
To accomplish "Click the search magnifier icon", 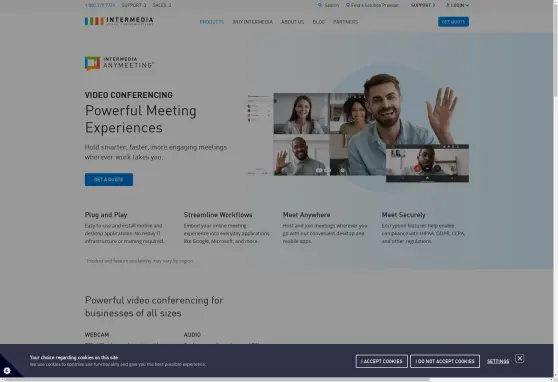I will (x=320, y=5).
